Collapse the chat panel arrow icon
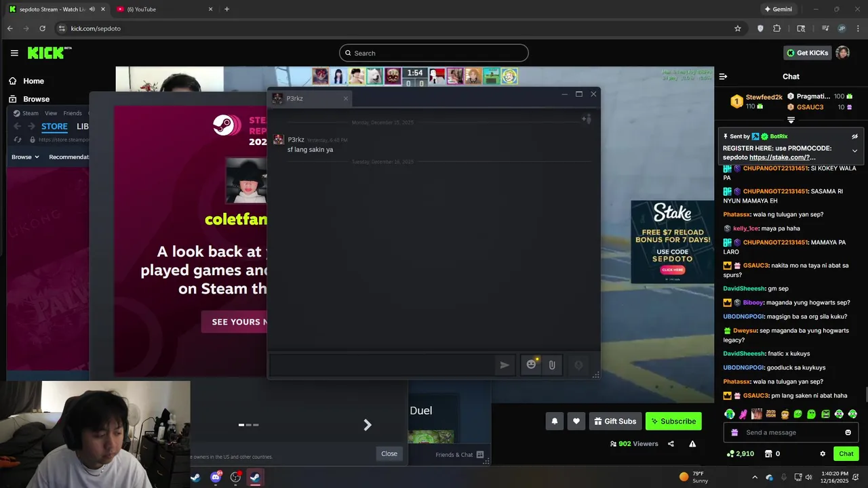The height and width of the screenshot is (488, 868). pyautogui.click(x=723, y=77)
